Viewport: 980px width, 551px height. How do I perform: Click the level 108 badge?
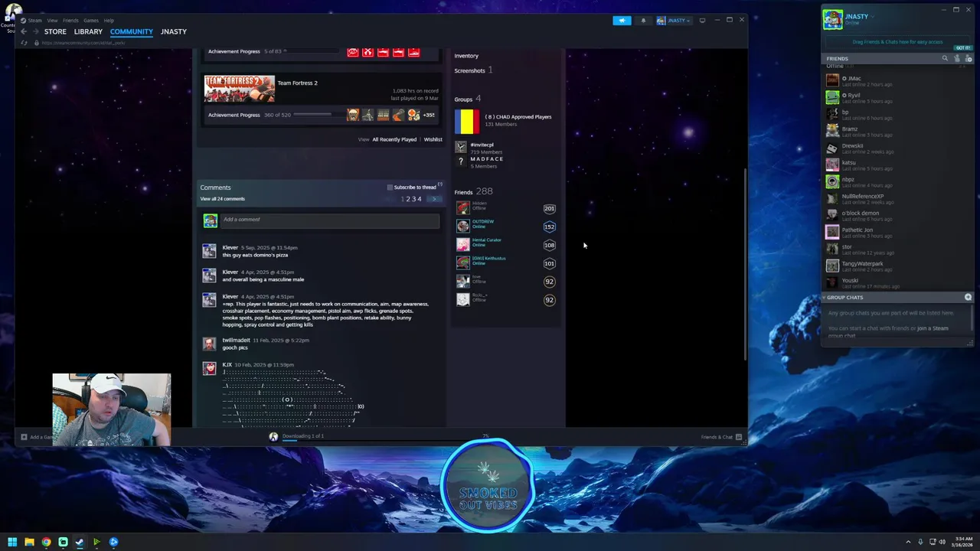tap(549, 245)
